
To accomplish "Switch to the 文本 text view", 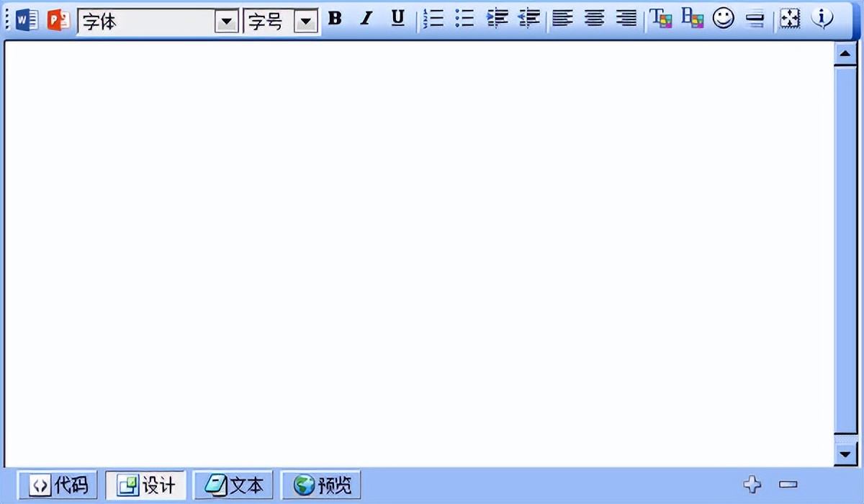I will [233, 486].
